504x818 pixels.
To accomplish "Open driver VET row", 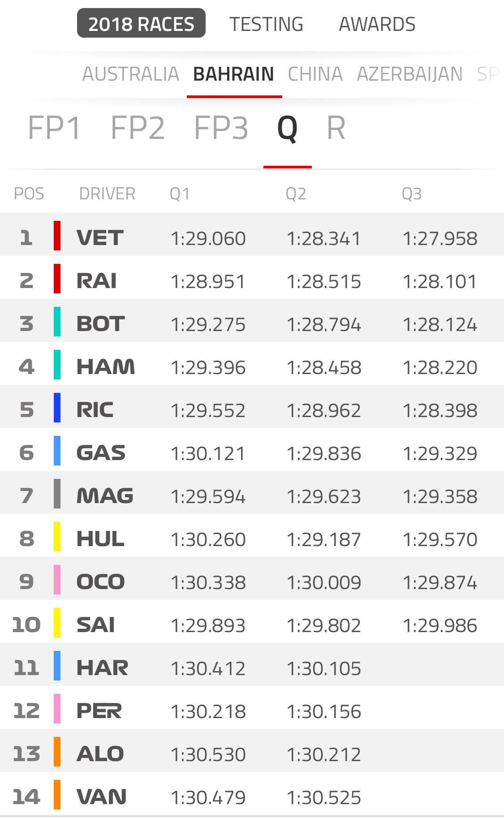I will 252,235.
